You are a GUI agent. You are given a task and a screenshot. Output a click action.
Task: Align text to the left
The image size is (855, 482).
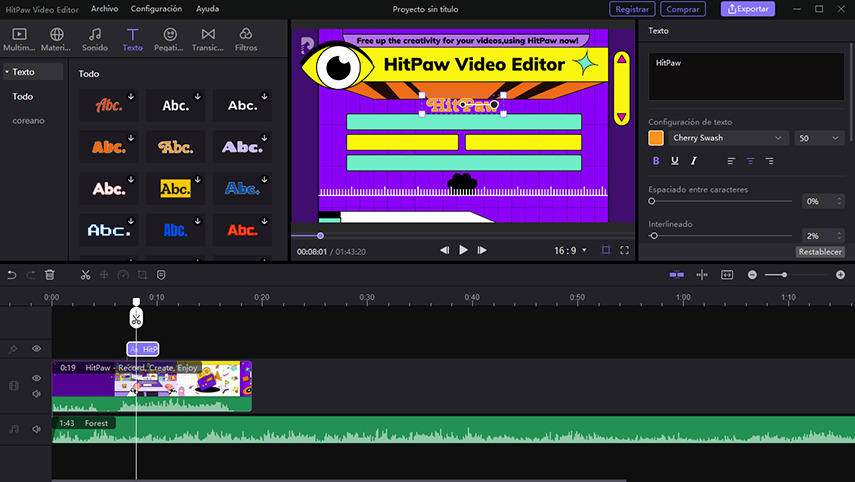point(731,161)
